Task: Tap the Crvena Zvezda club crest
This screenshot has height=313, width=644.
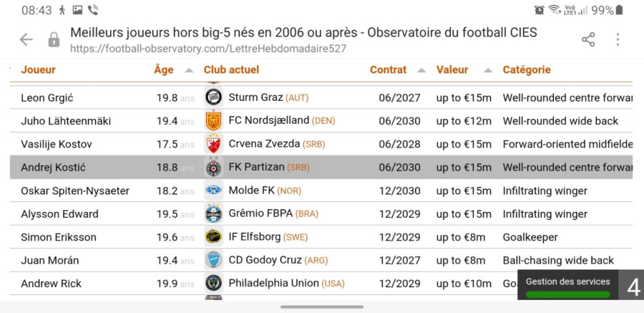Action: tap(213, 144)
